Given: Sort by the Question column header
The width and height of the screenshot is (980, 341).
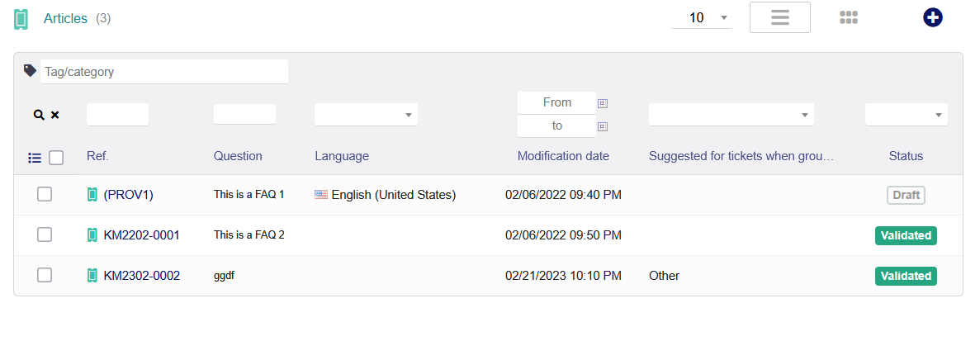Looking at the screenshot, I should 238,156.
